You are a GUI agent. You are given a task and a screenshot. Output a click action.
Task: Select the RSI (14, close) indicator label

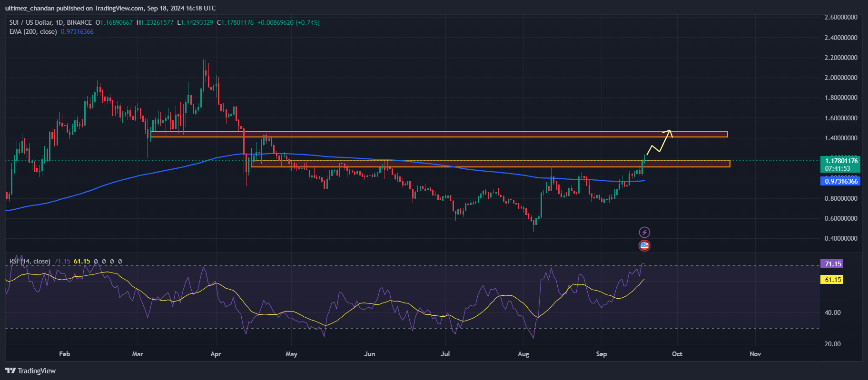pos(30,261)
